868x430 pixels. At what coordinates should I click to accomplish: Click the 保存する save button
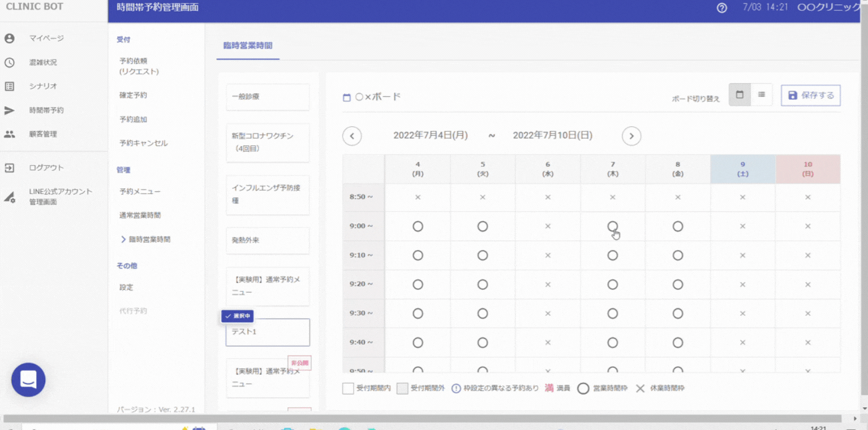(810, 96)
